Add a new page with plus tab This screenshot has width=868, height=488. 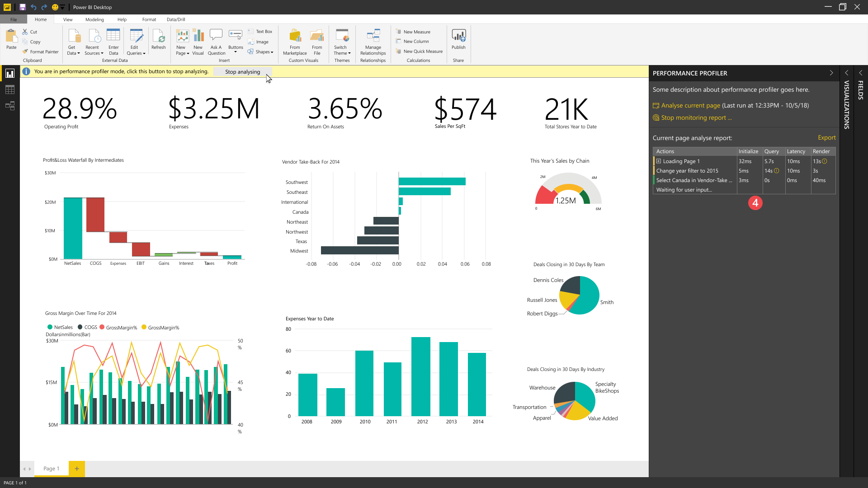[x=77, y=469]
